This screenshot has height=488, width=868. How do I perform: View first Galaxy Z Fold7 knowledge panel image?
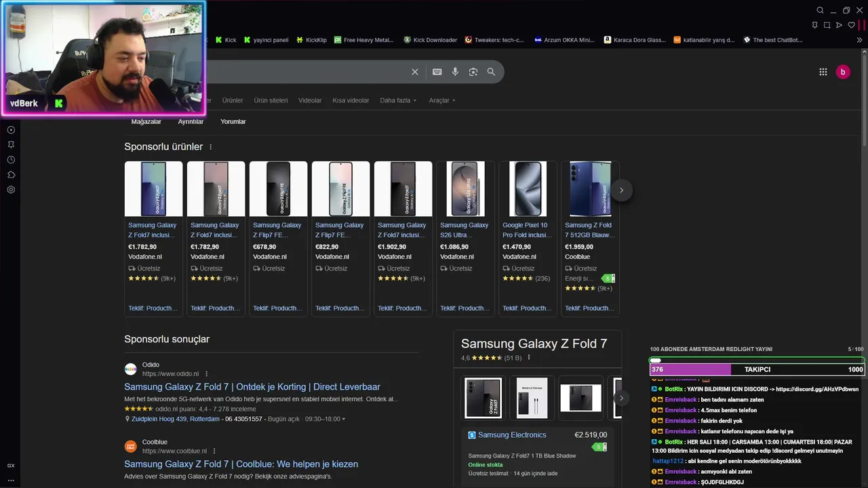[484, 398]
